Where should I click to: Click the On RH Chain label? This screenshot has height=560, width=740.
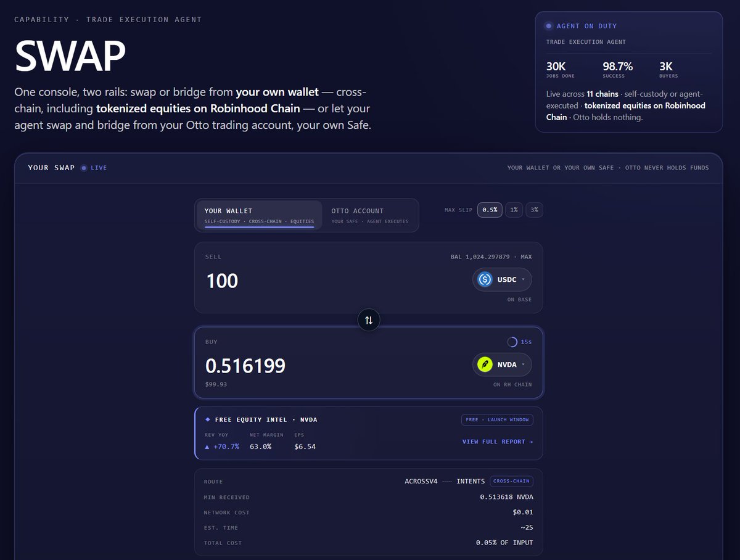[513, 385]
